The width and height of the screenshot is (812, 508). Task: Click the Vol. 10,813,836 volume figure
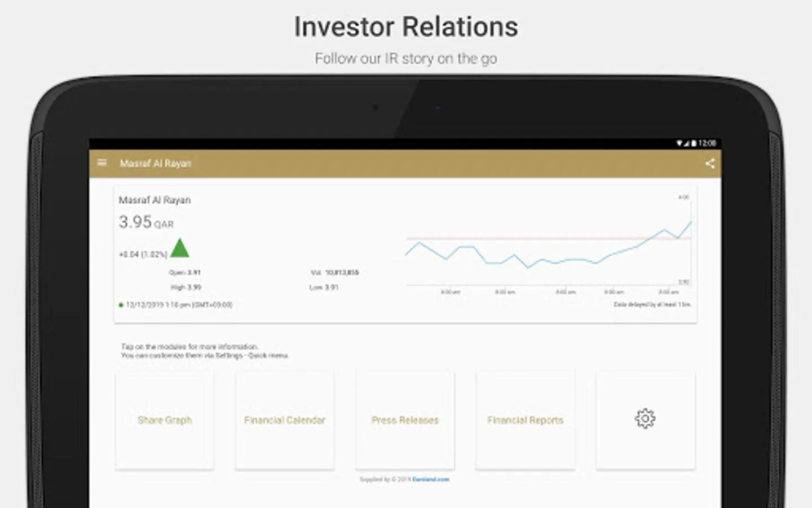[335, 273]
